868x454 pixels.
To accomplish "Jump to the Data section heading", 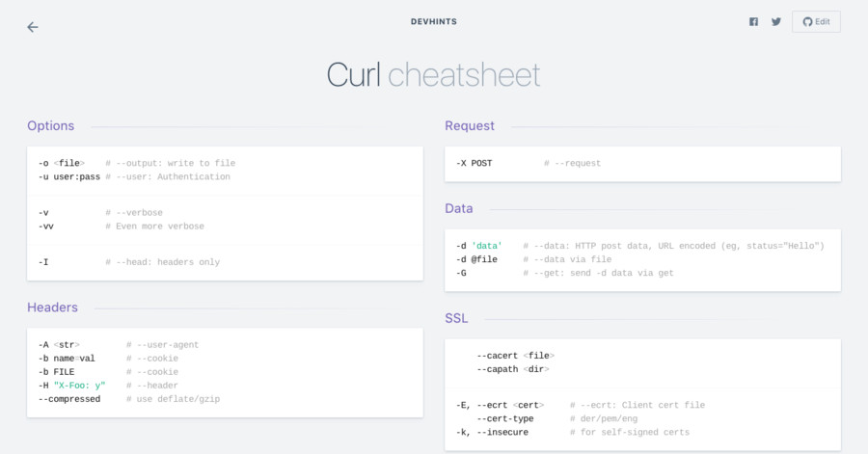I will click(459, 208).
